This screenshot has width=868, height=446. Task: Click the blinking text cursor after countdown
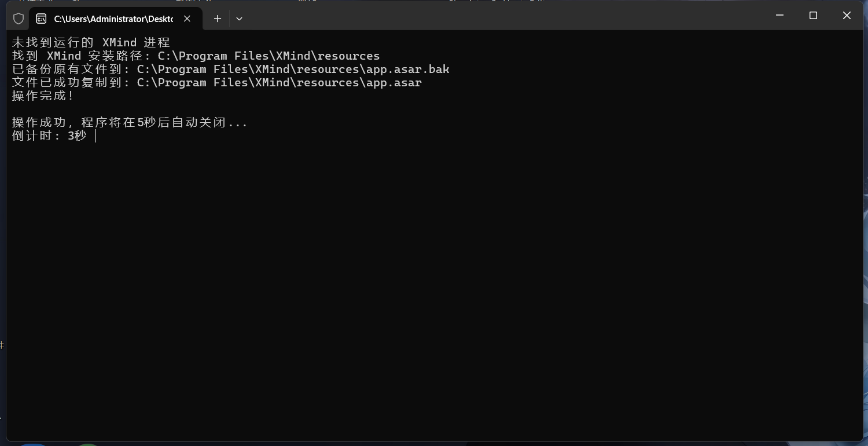[96, 136]
